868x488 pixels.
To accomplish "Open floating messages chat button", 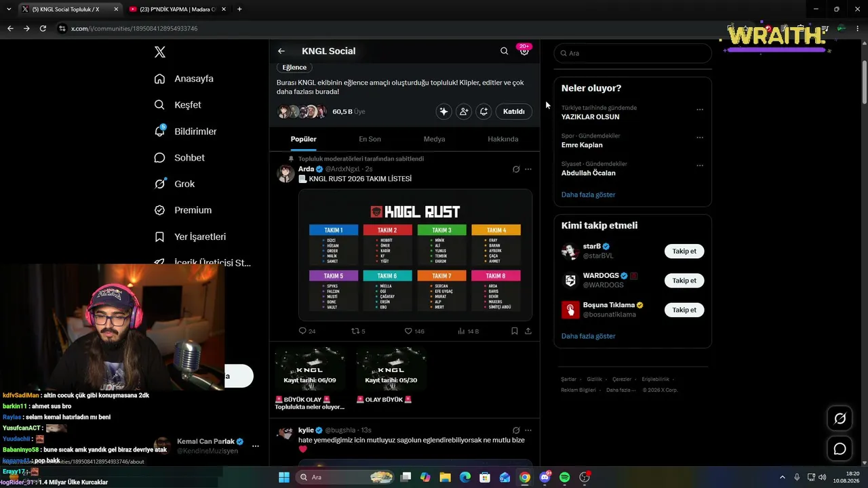I will [840, 449].
